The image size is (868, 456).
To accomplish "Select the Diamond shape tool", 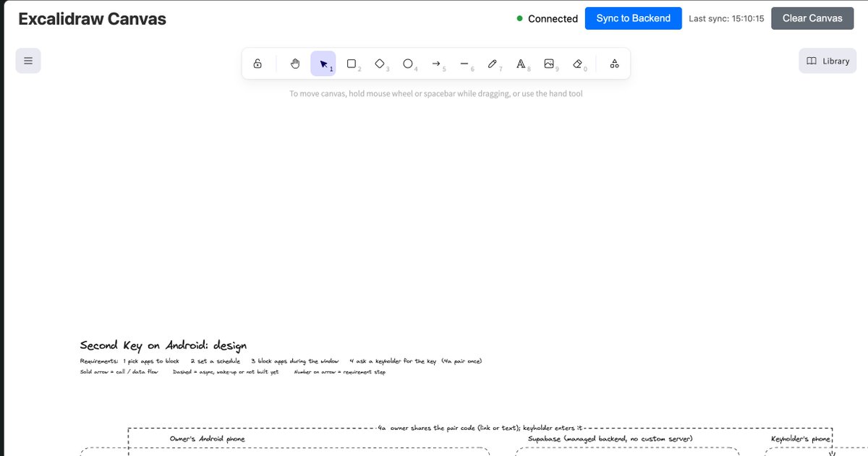I will pos(380,64).
